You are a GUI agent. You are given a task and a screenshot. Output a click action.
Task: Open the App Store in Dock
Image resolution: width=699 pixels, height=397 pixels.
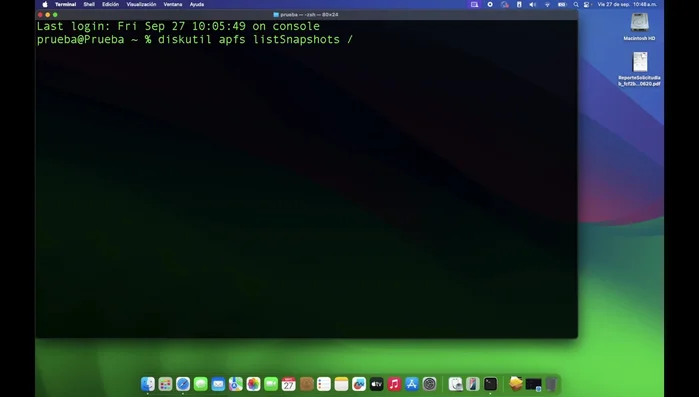click(x=412, y=384)
